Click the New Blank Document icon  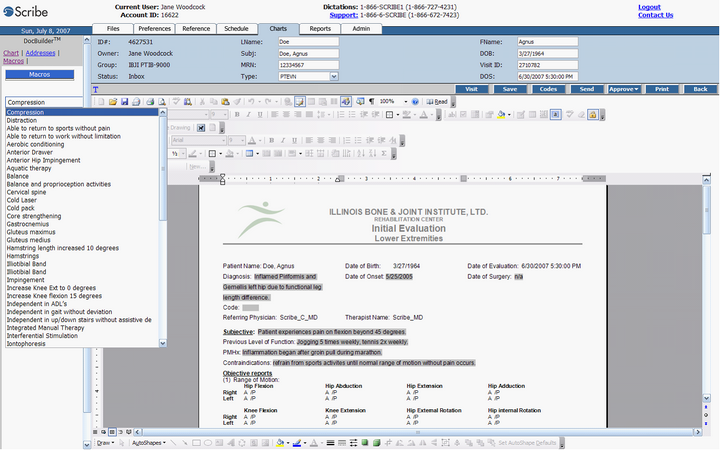[101, 101]
